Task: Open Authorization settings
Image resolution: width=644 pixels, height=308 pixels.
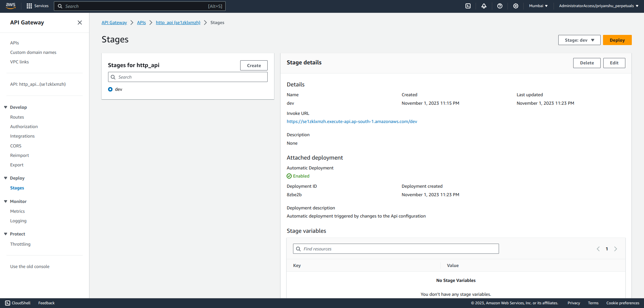Action: click(24, 126)
